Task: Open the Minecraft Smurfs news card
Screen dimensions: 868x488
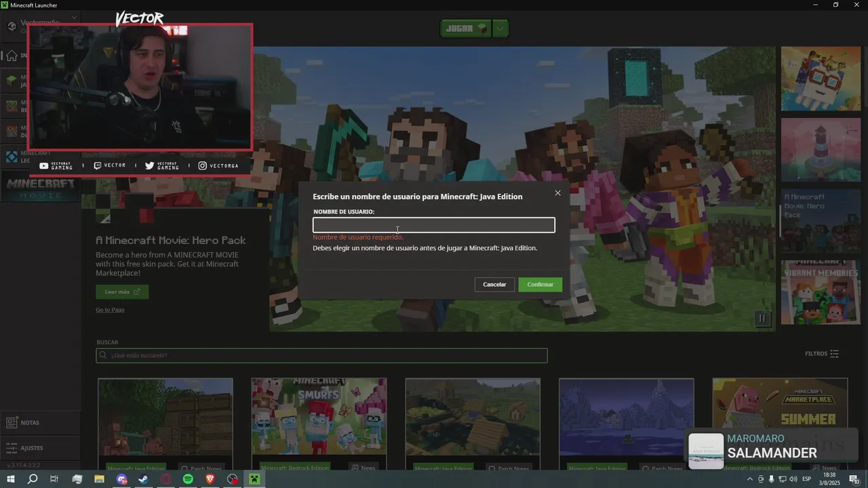Action: point(319,425)
